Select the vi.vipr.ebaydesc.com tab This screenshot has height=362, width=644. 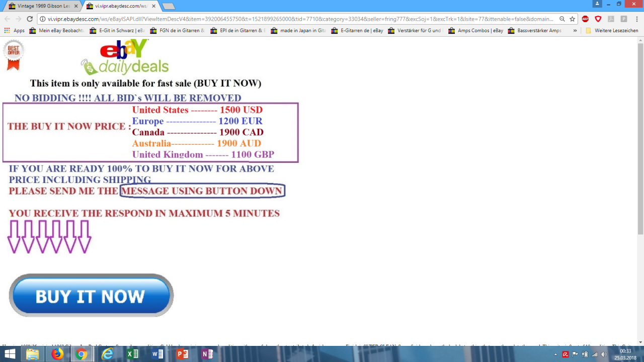121,6
